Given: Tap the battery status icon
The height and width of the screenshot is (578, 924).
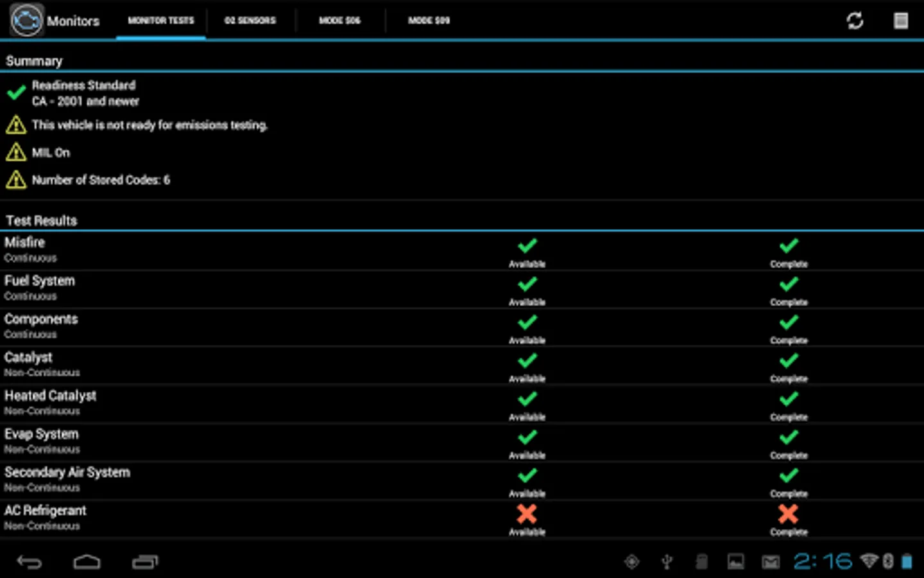Looking at the screenshot, I should 907,562.
